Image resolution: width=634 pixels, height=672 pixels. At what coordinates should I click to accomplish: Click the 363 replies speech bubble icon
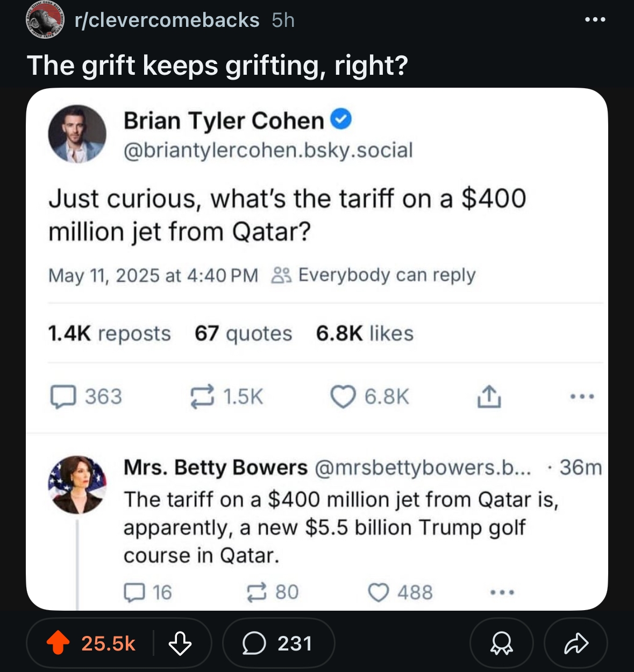pos(63,397)
